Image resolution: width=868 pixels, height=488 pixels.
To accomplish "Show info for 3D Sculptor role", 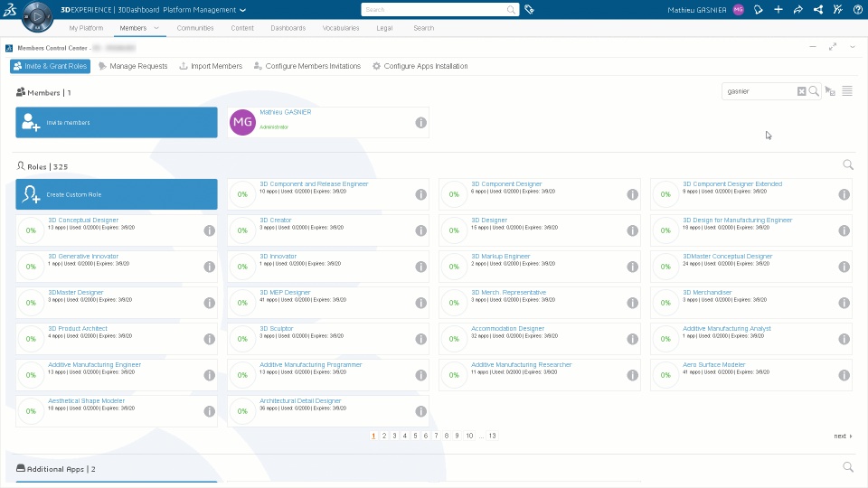I will pyautogui.click(x=420, y=339).
